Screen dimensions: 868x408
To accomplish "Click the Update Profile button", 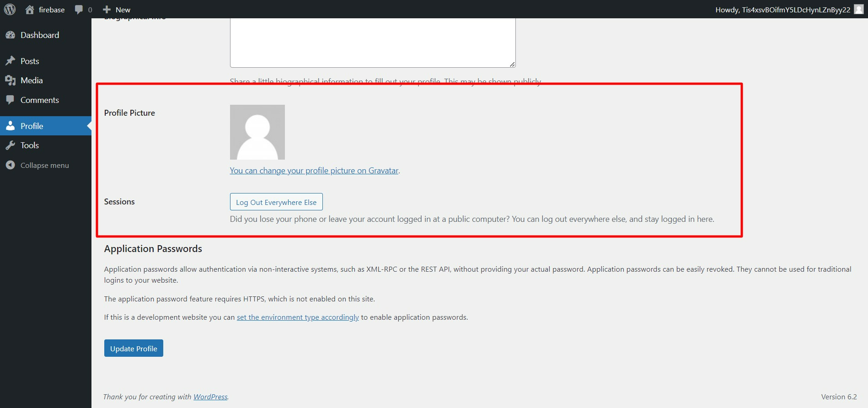I will pyautogui.click(x=134, y=349).
